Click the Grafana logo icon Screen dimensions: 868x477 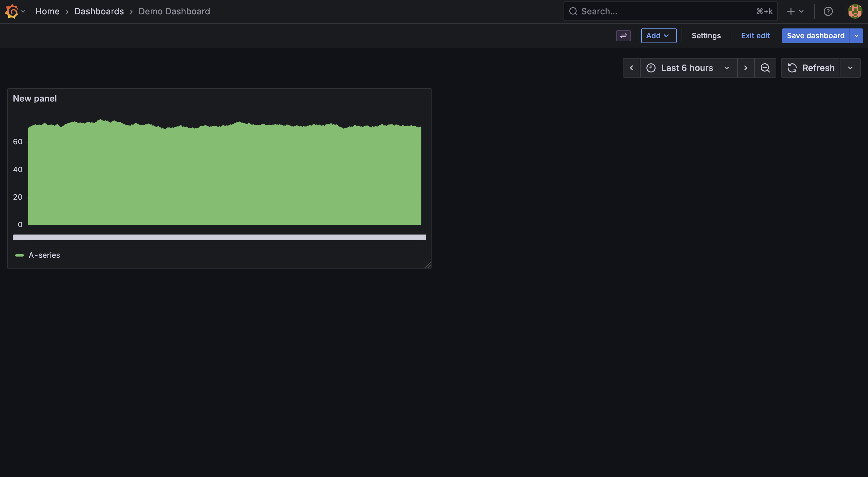(12, 11)
